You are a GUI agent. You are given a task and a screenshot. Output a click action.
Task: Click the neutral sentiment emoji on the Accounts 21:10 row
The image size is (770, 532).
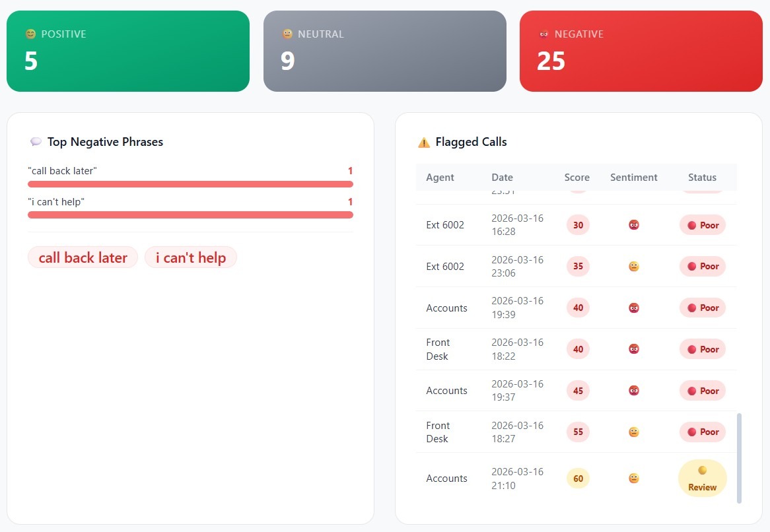[633, 478]
